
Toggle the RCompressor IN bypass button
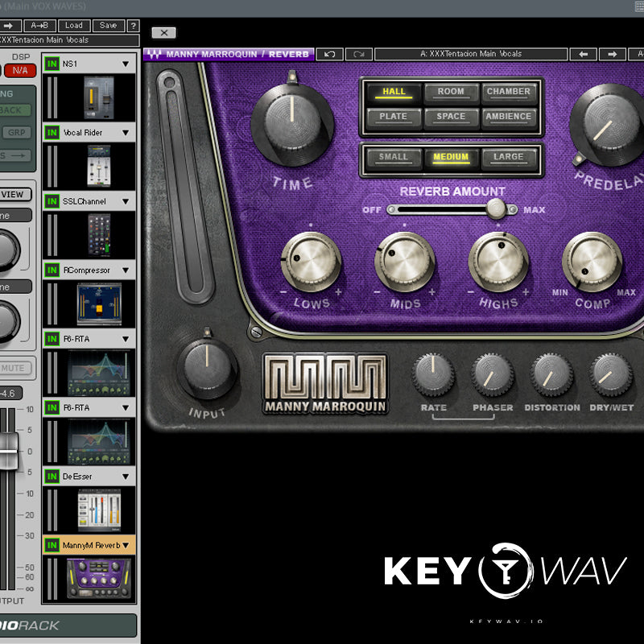tap(52, 270)
